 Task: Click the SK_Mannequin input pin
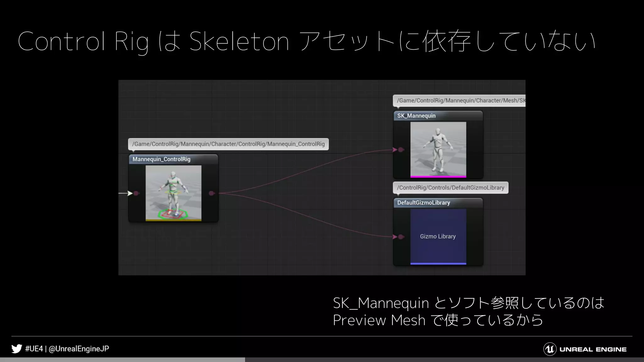click(401, 150)
